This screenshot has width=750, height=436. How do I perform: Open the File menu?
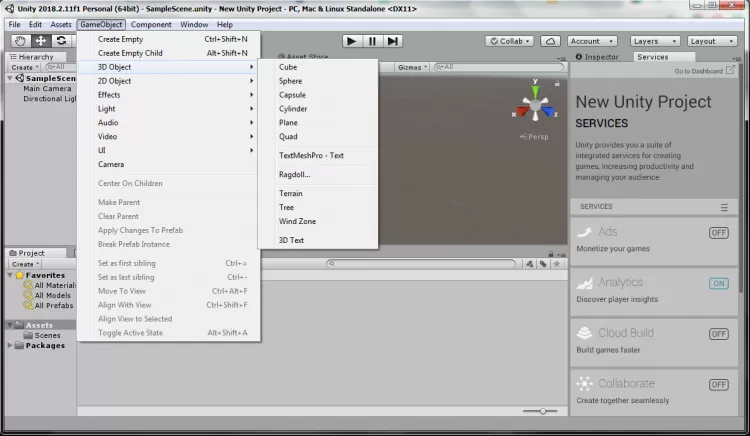click(14, 24)
